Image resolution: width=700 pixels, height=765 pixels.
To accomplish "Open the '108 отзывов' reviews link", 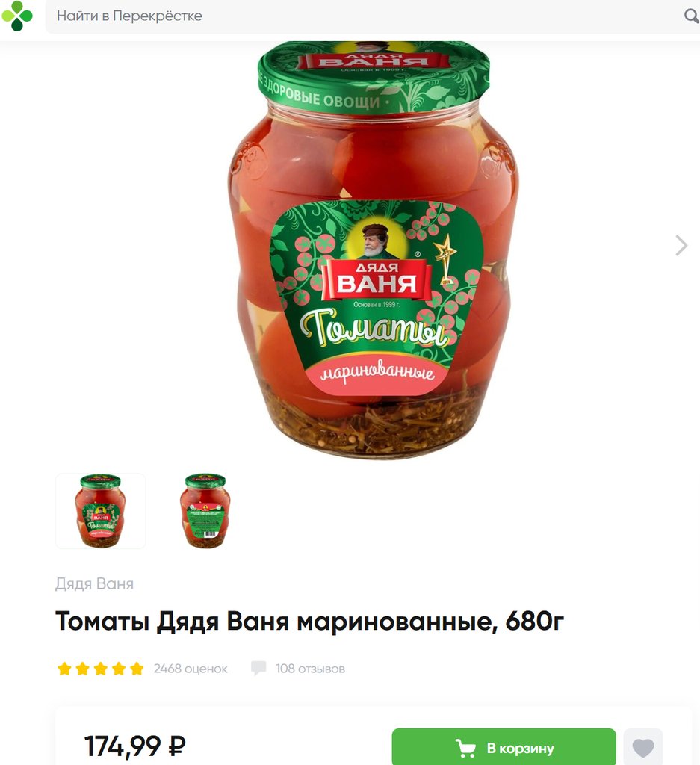I will point(310,669).
